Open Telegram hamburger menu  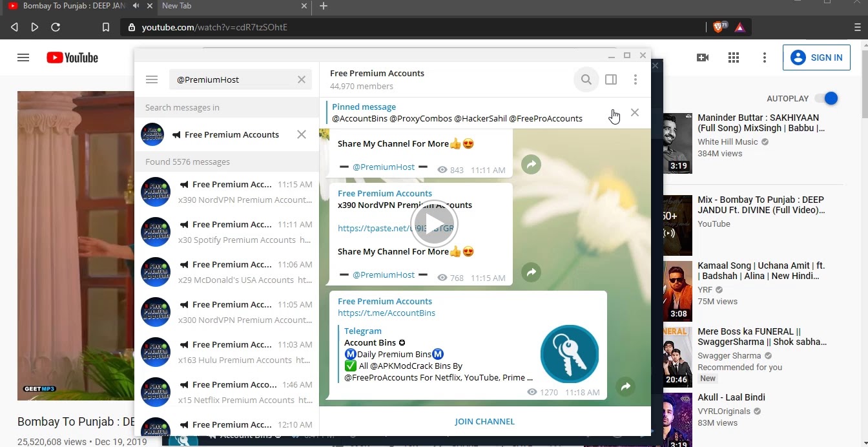(152, 79)
